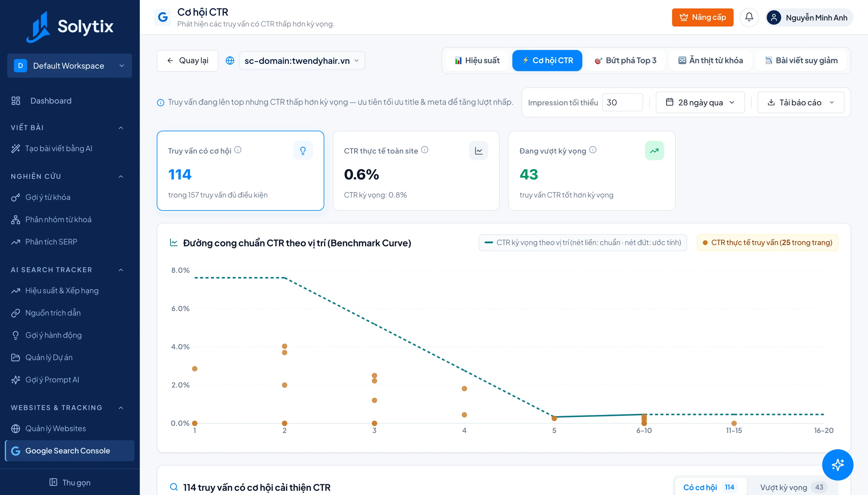Open Nguồn trích dẫn page

(x=69, y=313)
